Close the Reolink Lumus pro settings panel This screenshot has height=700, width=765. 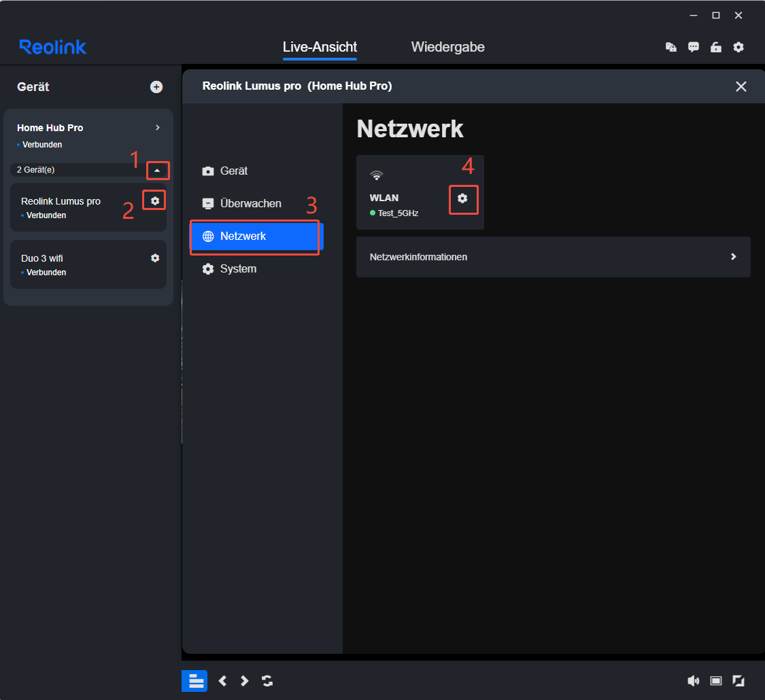(741, 86)
